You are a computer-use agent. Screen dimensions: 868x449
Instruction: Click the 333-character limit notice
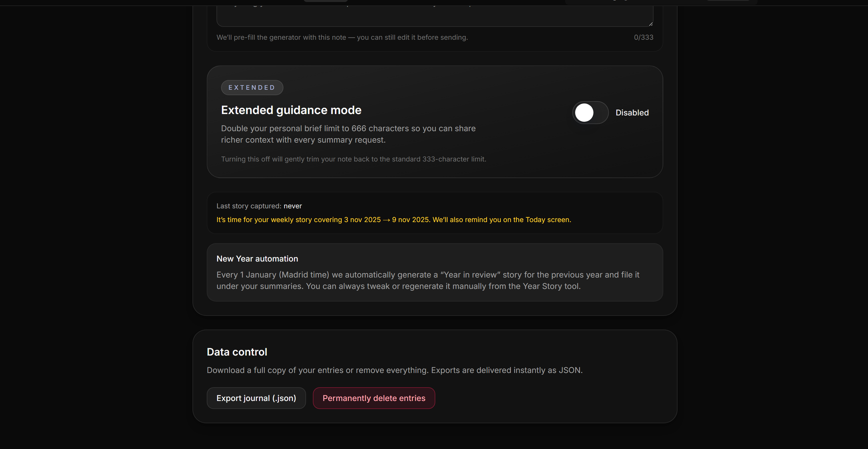354,159
